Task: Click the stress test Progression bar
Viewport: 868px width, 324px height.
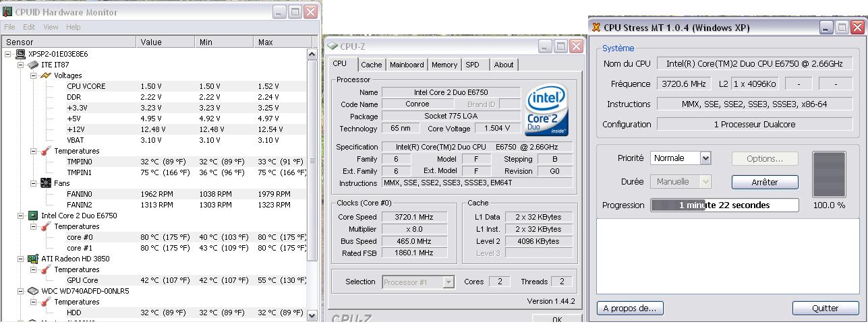Action: pos(724,205)
